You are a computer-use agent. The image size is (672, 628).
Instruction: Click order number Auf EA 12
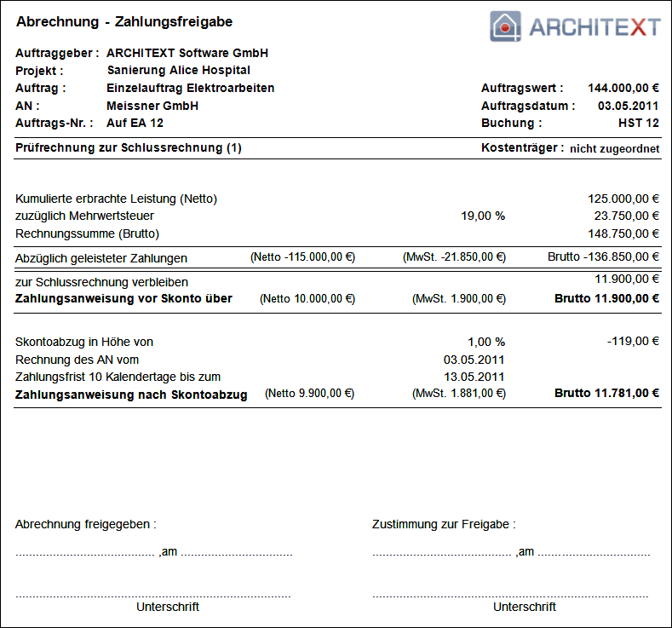135,123
